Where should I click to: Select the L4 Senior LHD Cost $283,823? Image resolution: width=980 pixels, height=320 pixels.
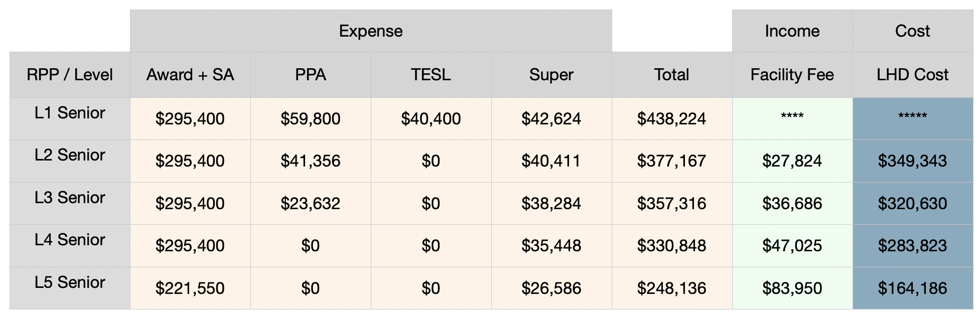912,246
